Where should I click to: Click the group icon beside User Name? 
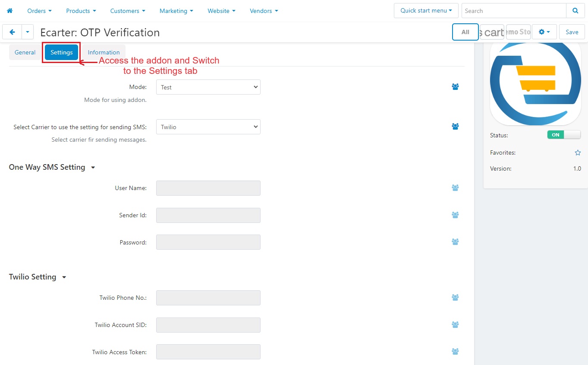coord(455,187)
